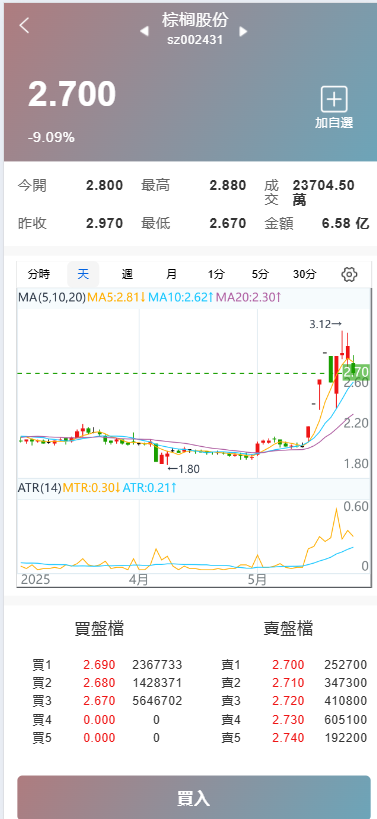This screenshot has height=819, width=377.
Task: Tap the 買入 buy button
Action: pos(194,797)
